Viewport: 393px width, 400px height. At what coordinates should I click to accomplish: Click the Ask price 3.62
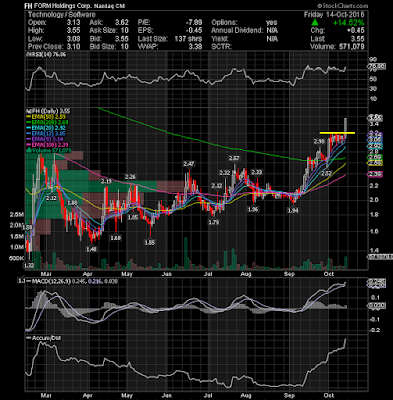coord(122,23)
